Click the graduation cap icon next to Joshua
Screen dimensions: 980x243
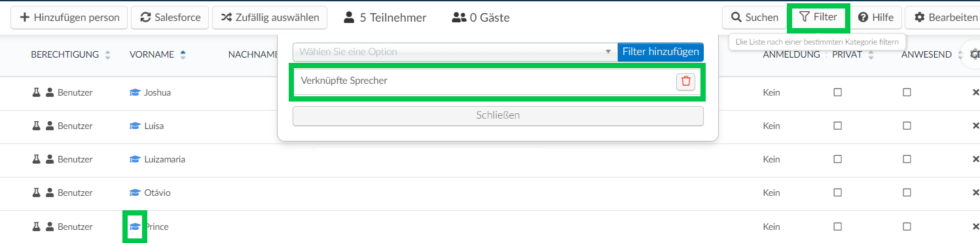[x=136, y=92]
